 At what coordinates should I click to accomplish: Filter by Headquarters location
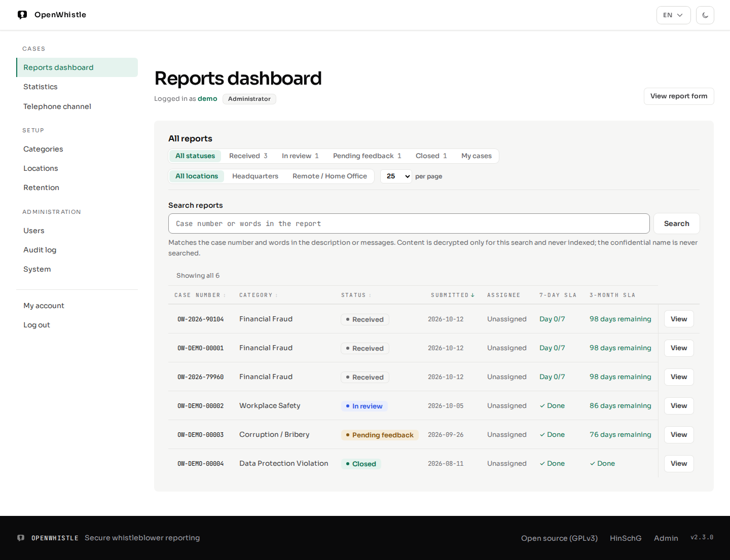point(255,176)
